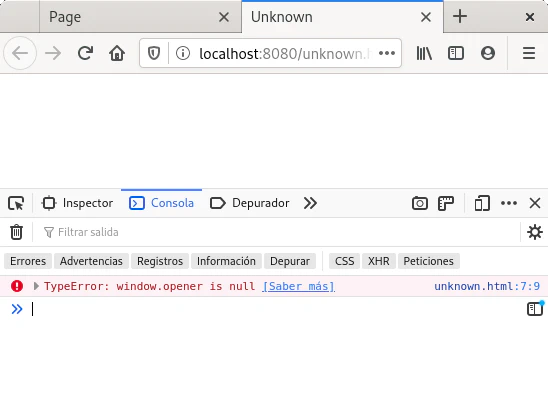Clear console output with trash icon
Viewport: 548px width, 420px height.
(16, 232)
